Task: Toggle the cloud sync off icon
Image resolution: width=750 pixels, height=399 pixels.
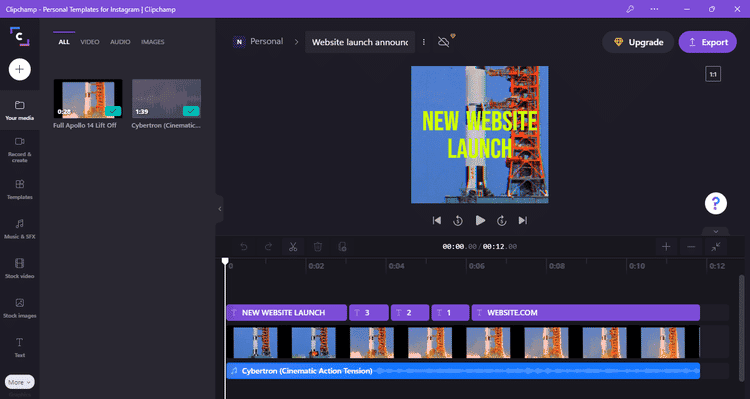Action: click(x=444, y=42)
